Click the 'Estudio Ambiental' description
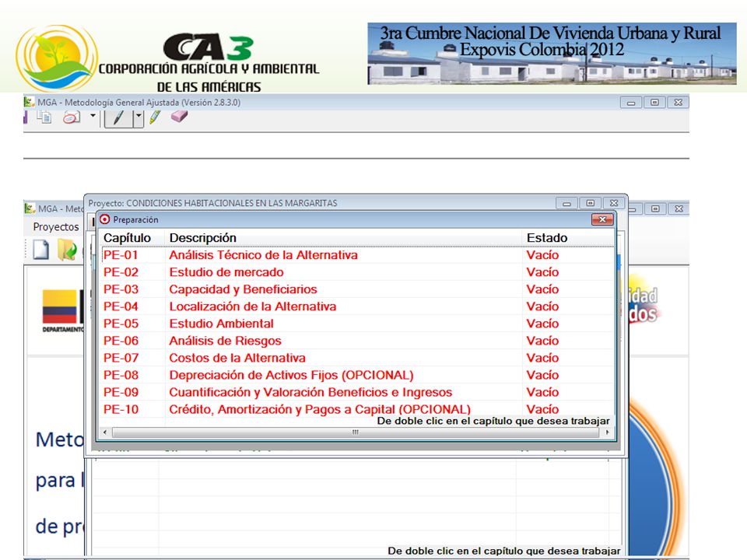 (222, 324)
